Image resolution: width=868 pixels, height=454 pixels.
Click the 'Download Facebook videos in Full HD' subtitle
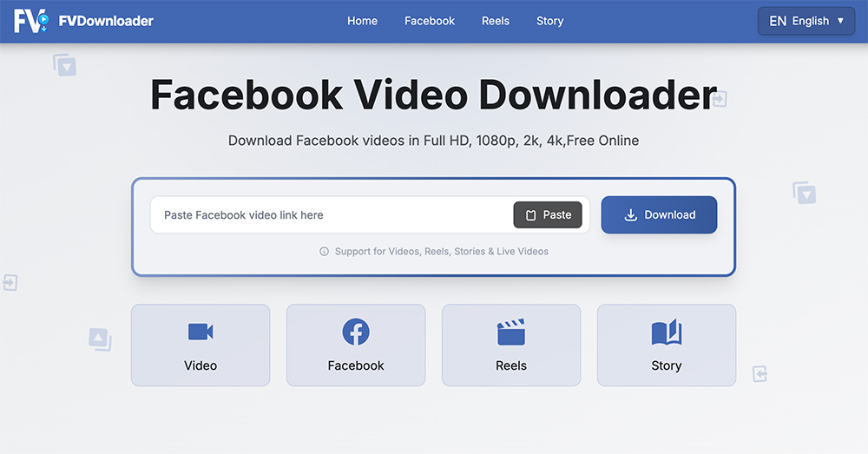pyautogui.click(x=433, y=141)
